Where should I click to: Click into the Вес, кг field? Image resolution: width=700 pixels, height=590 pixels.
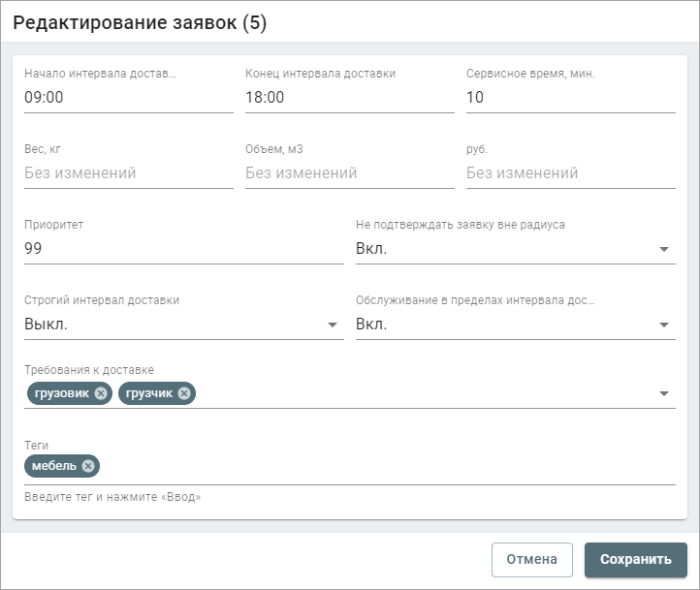[129, 173]
